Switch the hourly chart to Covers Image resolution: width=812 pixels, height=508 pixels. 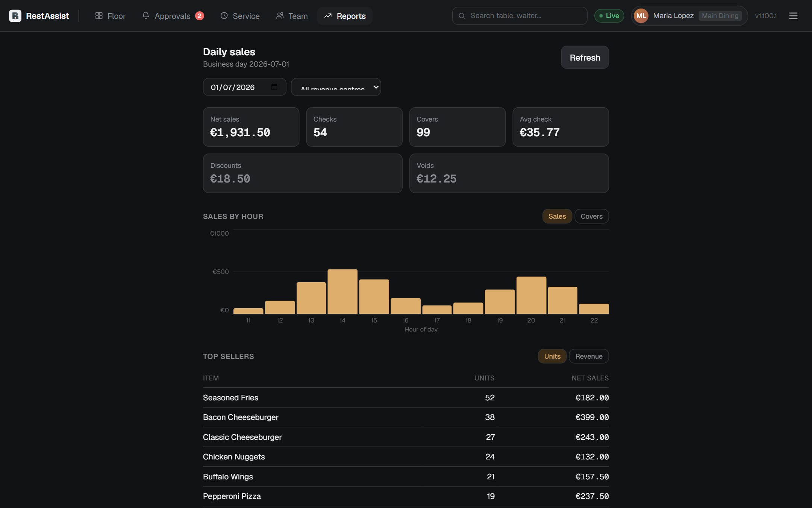point(591,216)
